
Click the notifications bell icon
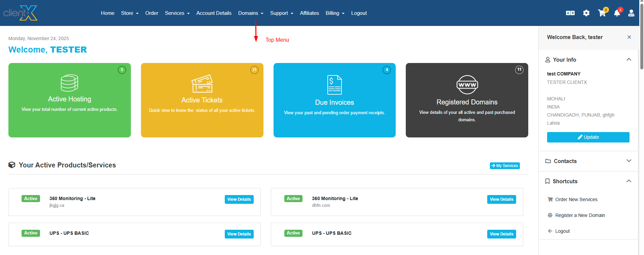(x=617, y=13)
